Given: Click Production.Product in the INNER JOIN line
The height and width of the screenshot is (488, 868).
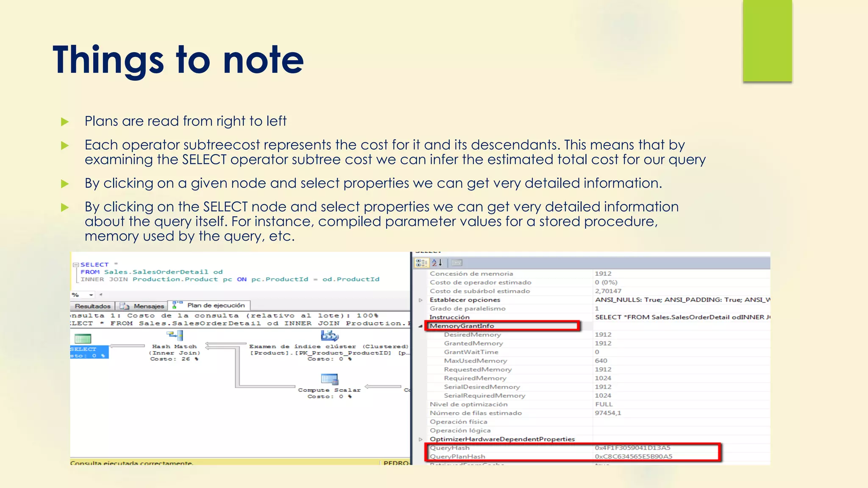Looking at the screenshot, I should coord(175,280).
